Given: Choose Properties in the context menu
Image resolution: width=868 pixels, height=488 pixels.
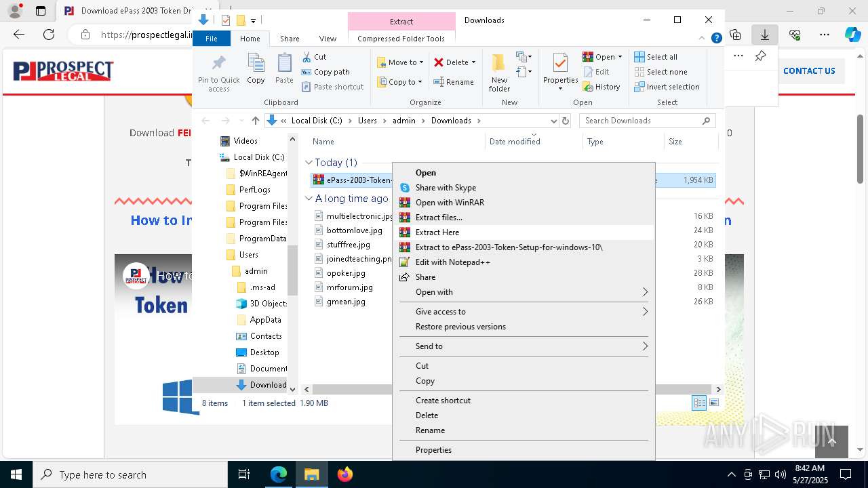Looking at the screenshot, I should (523, 450).
